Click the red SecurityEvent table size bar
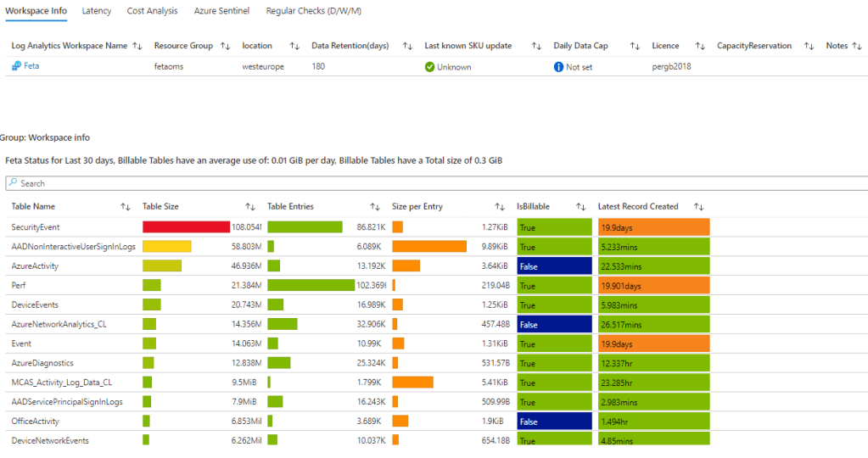 [186, 227]
